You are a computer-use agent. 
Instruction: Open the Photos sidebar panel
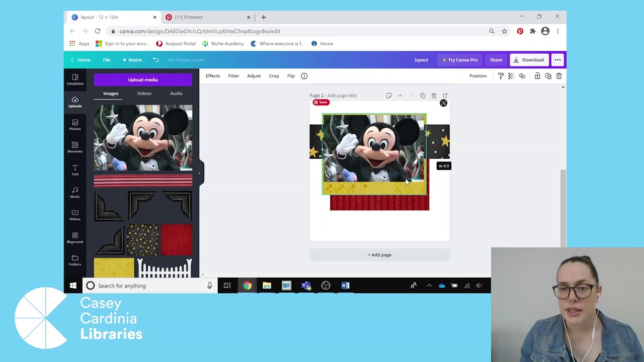[75, 125]
